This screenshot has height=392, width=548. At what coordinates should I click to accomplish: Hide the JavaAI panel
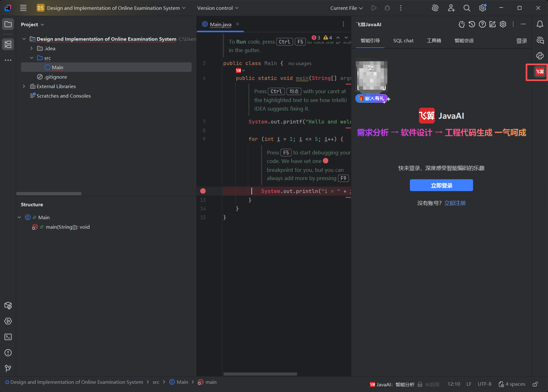point(523,24)
